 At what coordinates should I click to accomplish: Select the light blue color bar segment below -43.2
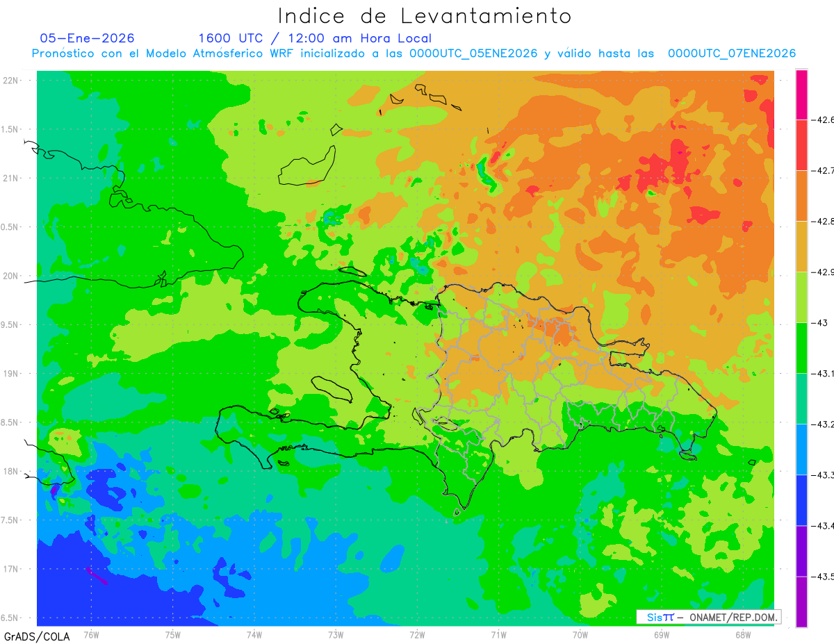click(x=801, y=449)
